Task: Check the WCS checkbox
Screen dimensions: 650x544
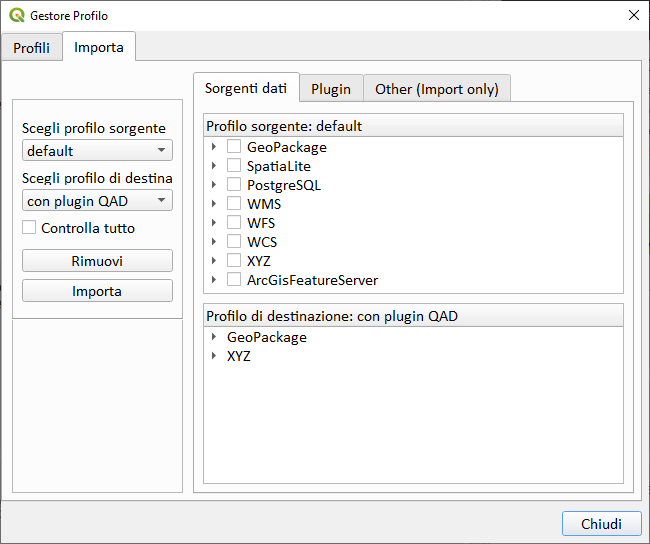Action: pos(234,242)
